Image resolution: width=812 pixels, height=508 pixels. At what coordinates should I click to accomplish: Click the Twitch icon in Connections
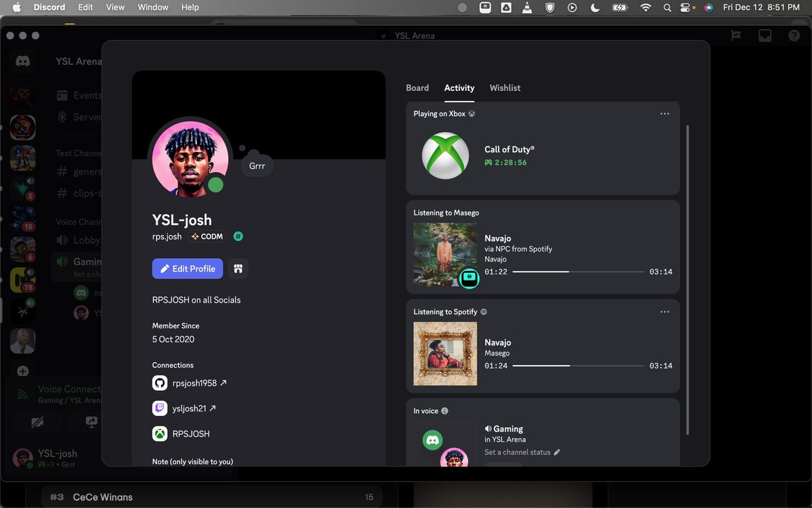pos(160,408)
